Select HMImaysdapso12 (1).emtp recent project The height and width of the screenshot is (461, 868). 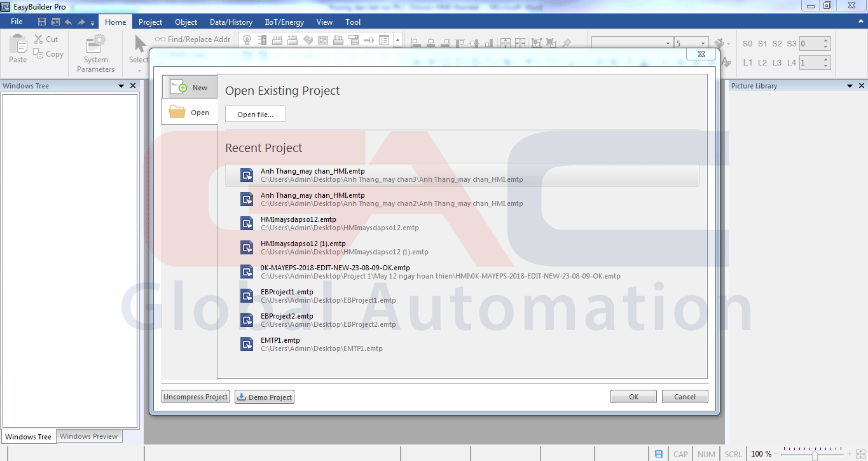coord(462,248)
